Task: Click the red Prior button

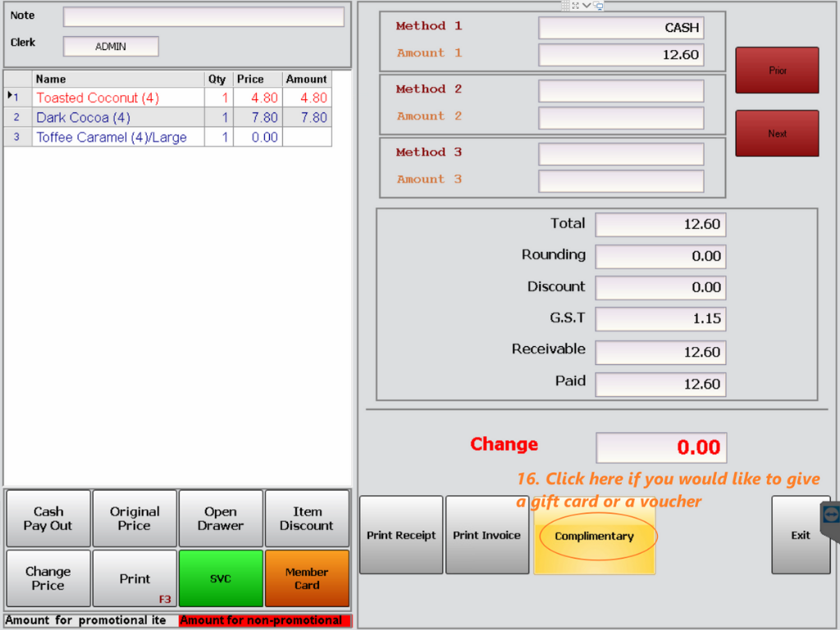Action: tap(776, 70)
